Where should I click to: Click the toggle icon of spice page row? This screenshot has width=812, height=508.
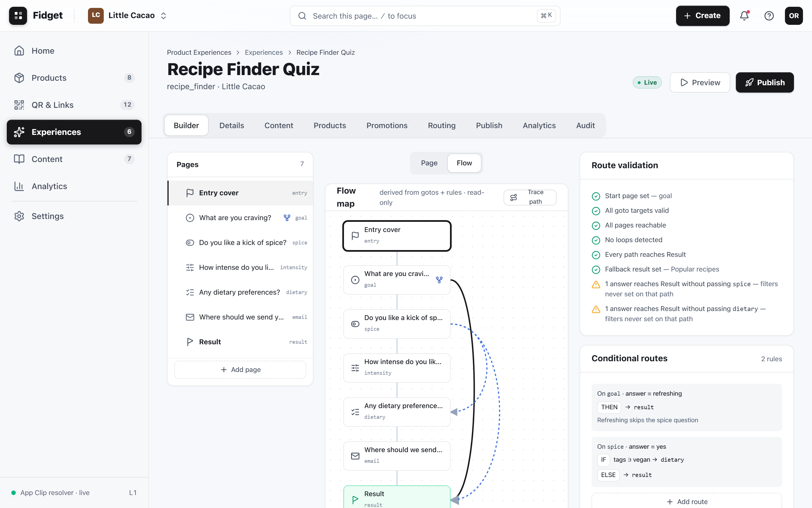click(x=190, y=243)
